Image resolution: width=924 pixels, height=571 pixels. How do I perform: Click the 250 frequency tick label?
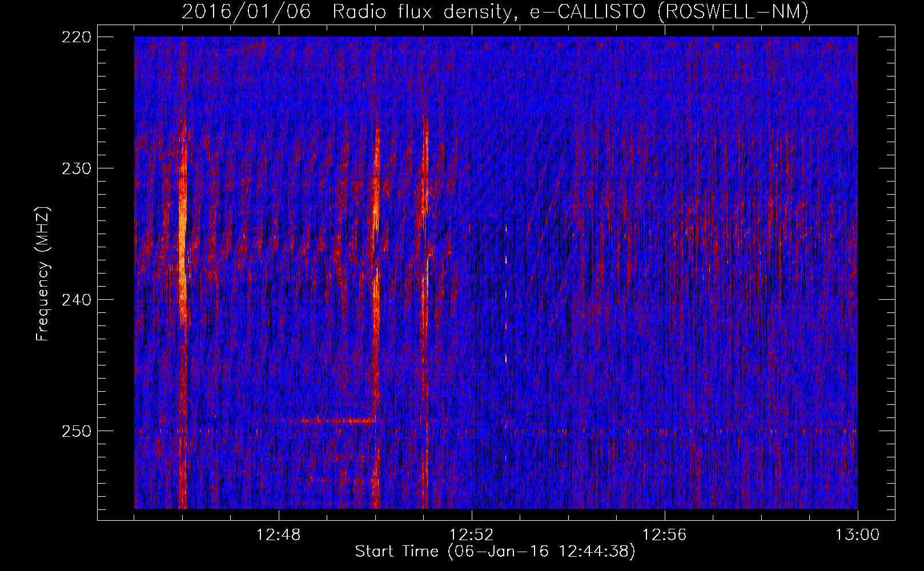pyautogui.click(x=76, y=432)
